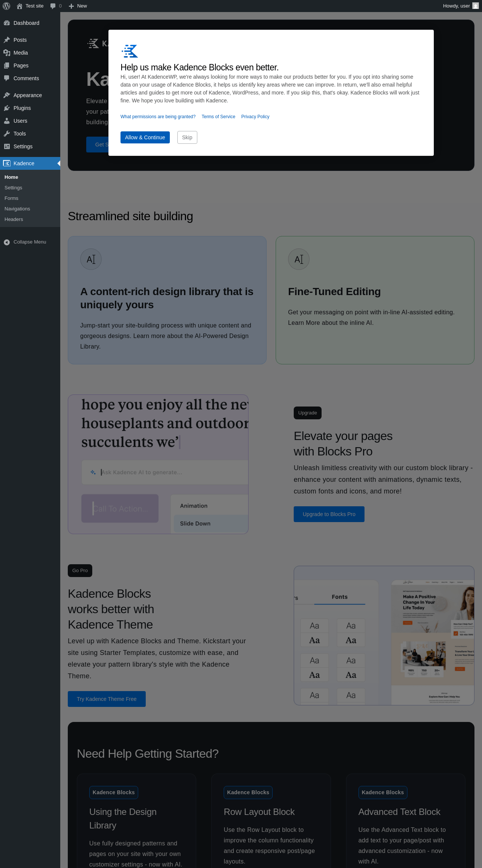This screenshot has width=482, height=868.
Task: Click the Comments speech bubble sidebar icon
Action: 7,78
